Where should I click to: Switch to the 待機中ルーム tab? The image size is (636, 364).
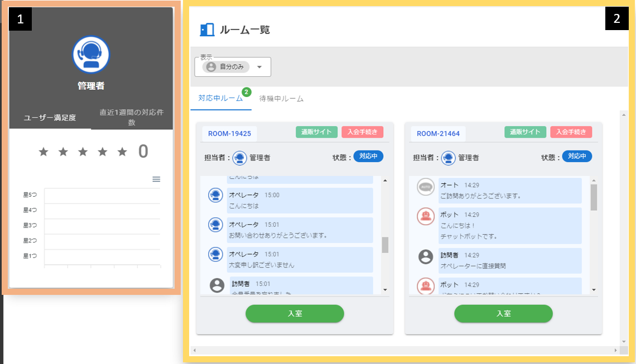tap(281, 99)
